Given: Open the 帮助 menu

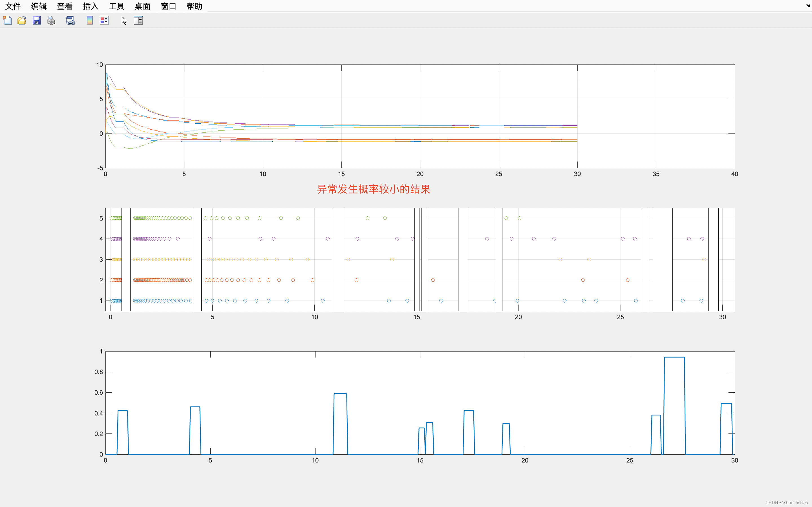Looking at the screenshot, I should click(194, 6).
